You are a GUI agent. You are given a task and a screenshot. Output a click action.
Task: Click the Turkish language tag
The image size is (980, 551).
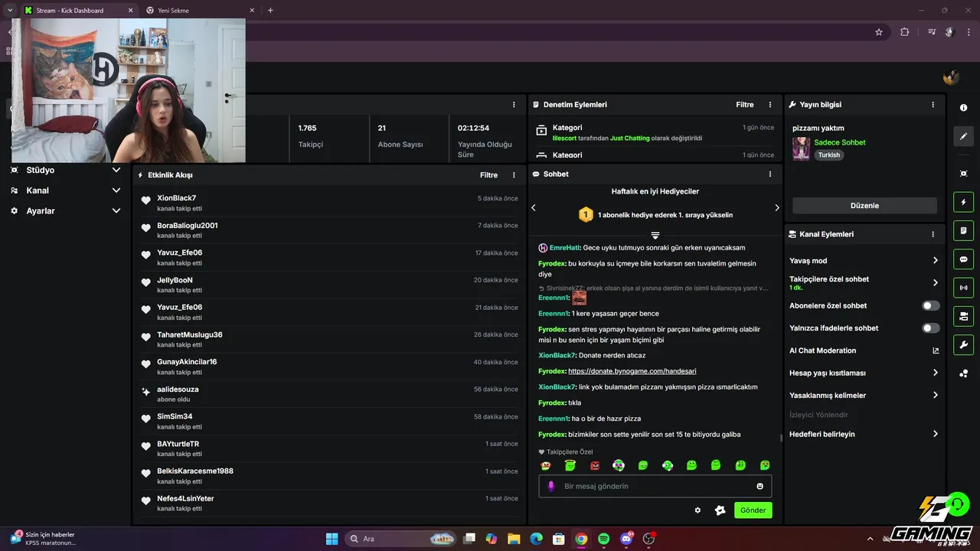tap(828, 155)
